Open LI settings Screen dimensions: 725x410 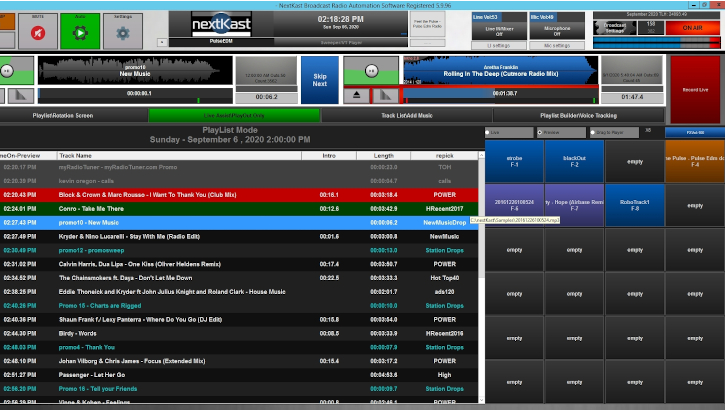[499, 45]
